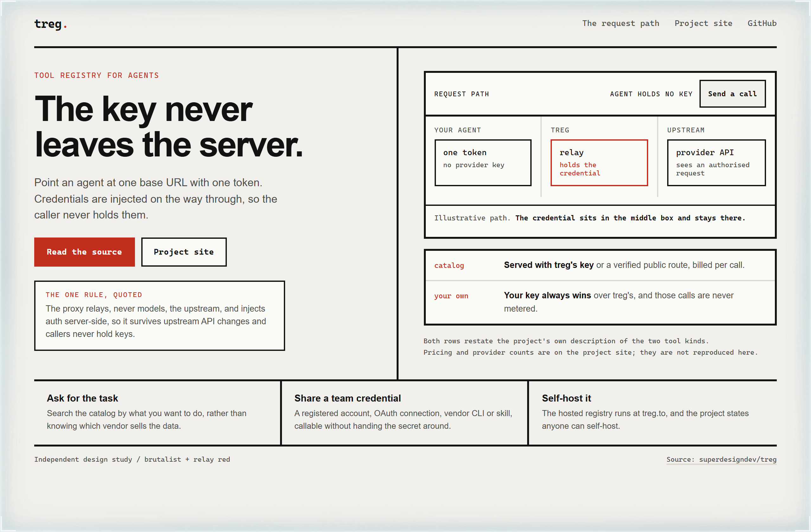Click the Read the source button
Viewport: 811px width, 532px height.
pyautogui.click(x=85, y=252)
